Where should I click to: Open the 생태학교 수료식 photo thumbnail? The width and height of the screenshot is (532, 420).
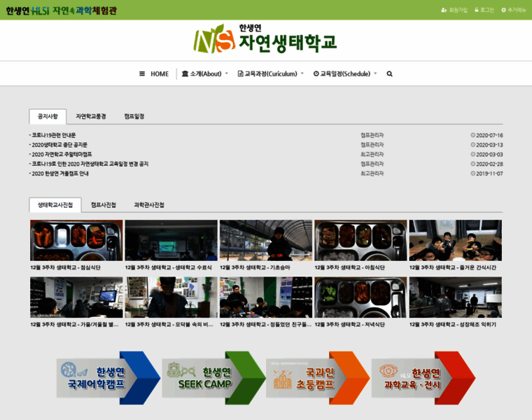pyautogui.click(x=171, y=240)
